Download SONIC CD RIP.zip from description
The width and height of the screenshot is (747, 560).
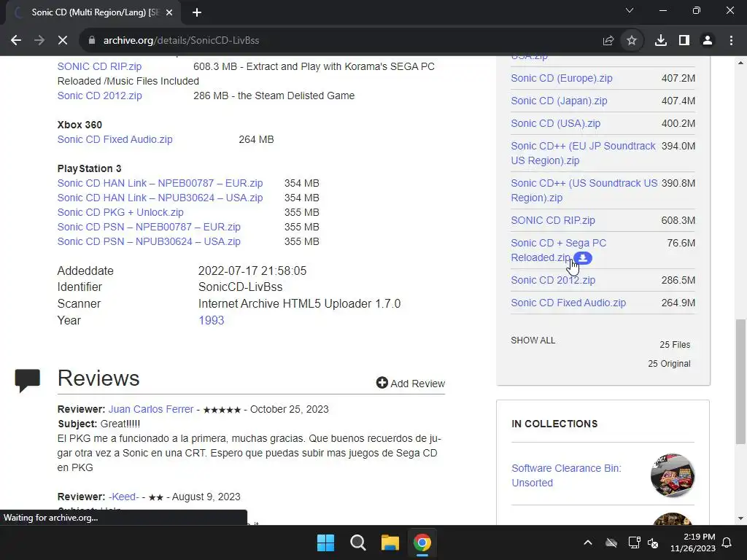[99, 66]
